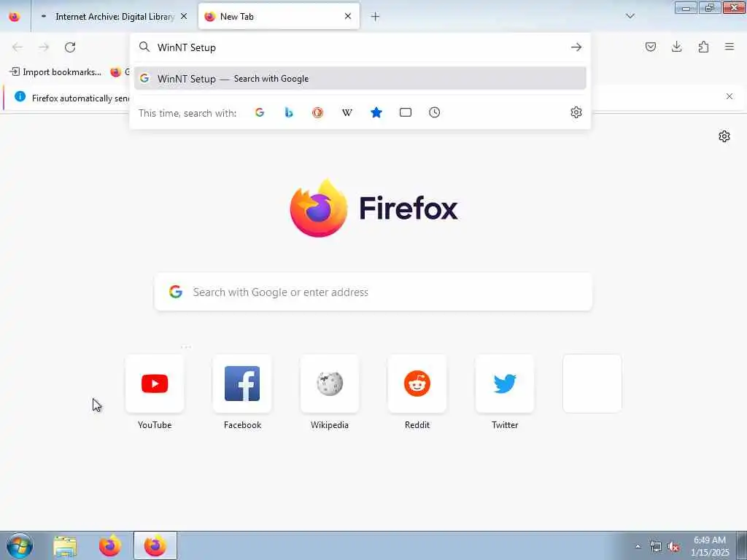Switch to the Internet Archive tab
Image resolution: width=747 pixels, height=560 pixels.
pos(115,17)
